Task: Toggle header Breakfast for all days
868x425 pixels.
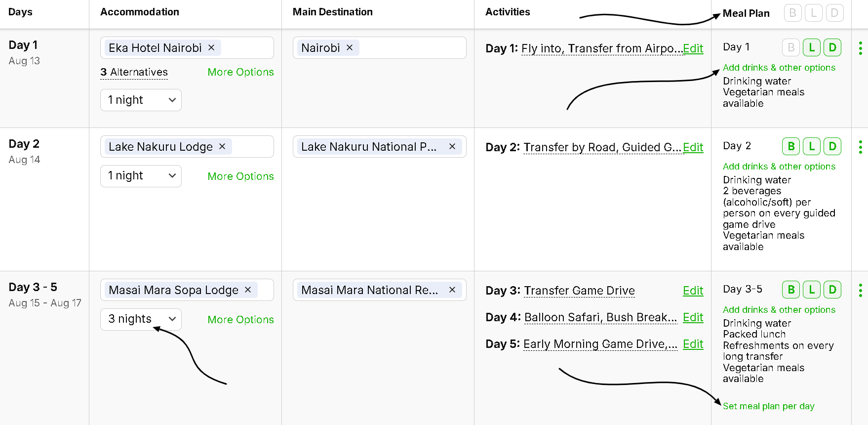Action: [792, 13]
